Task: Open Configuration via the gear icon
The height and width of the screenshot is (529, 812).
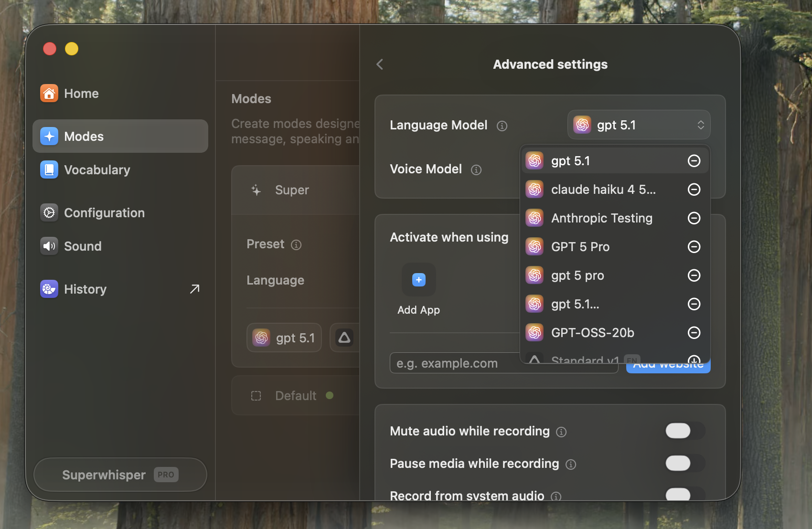Action: [49, 212]
